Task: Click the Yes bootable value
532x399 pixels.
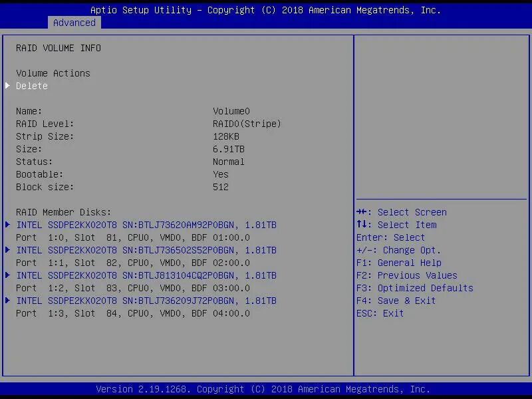Action: pos(221,174)
